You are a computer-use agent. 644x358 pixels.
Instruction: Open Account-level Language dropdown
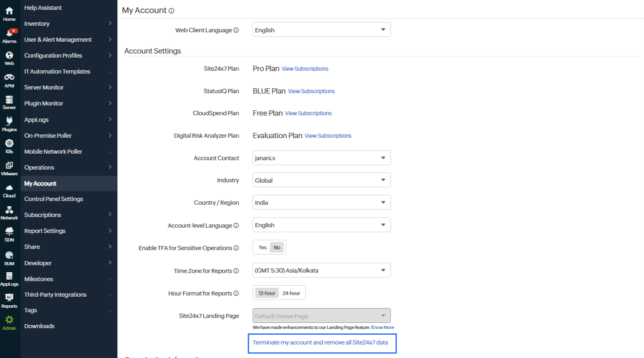click(x=322, y=225)
